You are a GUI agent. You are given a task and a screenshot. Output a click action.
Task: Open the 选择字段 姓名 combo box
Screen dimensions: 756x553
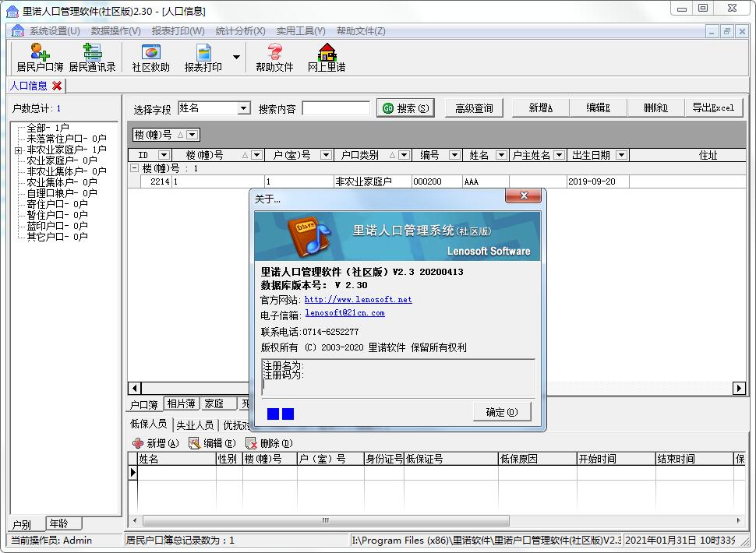click(244, 108)
